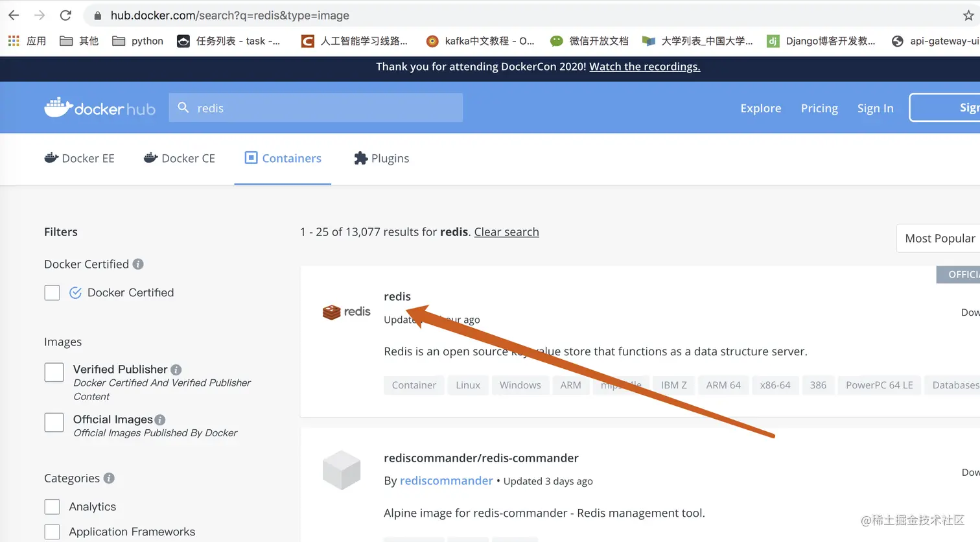980x542 pixels.
Task: Switch to the Docker EE tab
Action: tap(79, 158)
